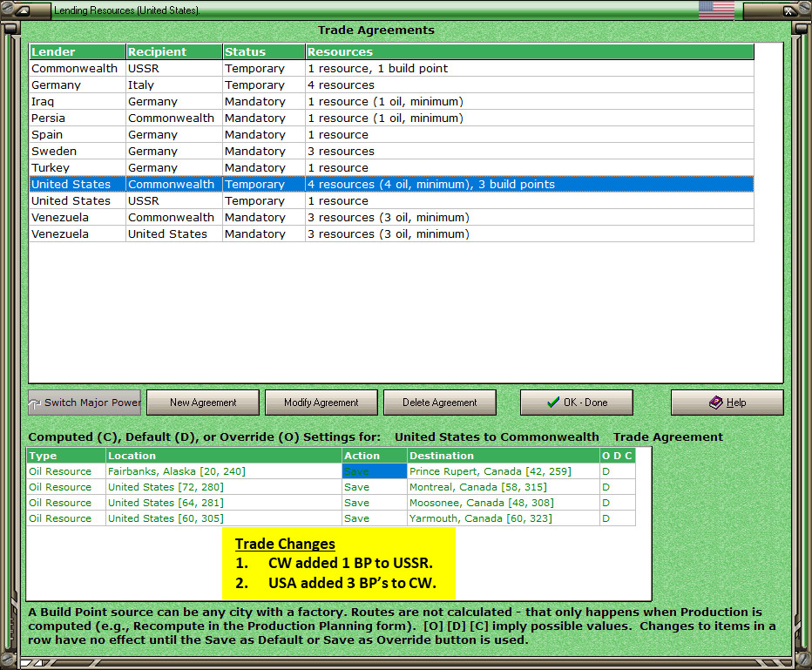The image size is (812, 670).
Task: Click the United States flag in title bar
Action: (716, 10)
